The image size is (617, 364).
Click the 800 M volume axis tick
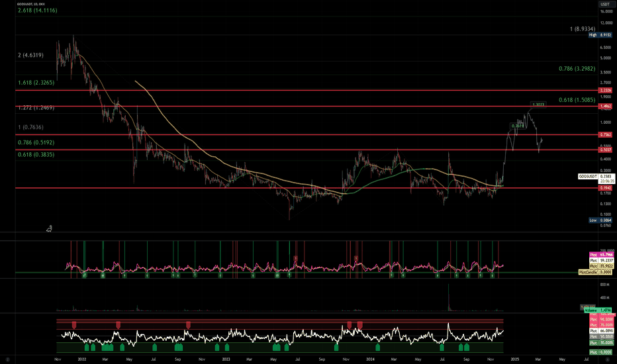coord(605,285)
